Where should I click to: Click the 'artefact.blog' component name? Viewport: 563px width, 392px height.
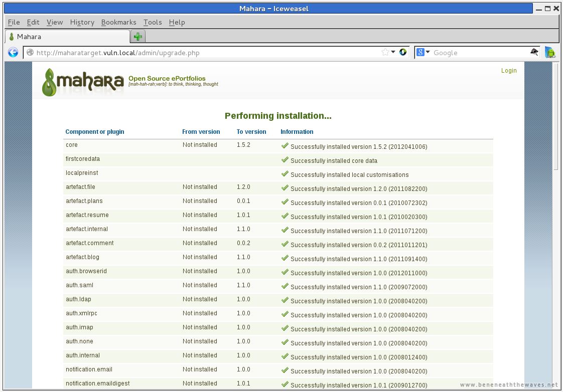[83, 257]
